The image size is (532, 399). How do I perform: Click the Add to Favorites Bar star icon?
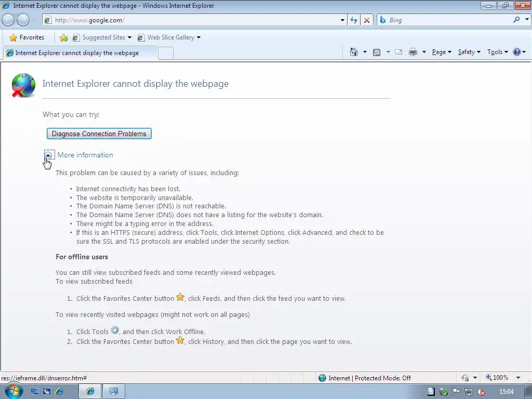coord(63,37)
